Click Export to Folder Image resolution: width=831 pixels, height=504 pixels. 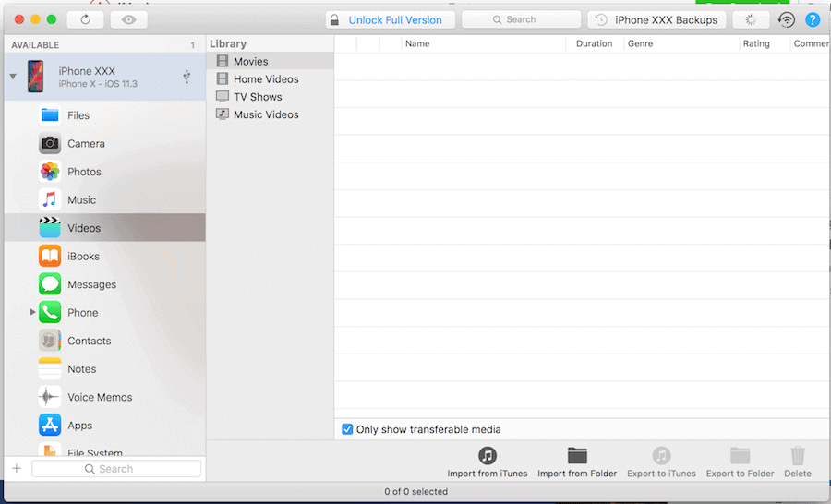[740, 462]
